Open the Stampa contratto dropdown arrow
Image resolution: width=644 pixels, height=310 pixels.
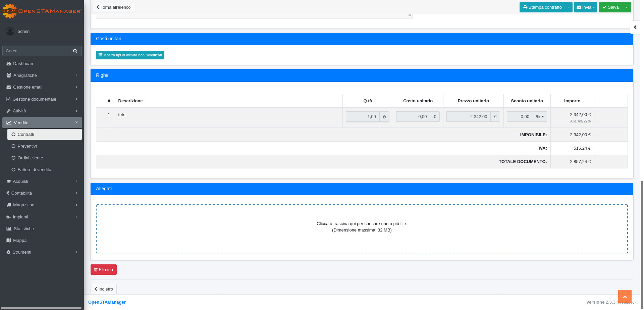(569, 7)
